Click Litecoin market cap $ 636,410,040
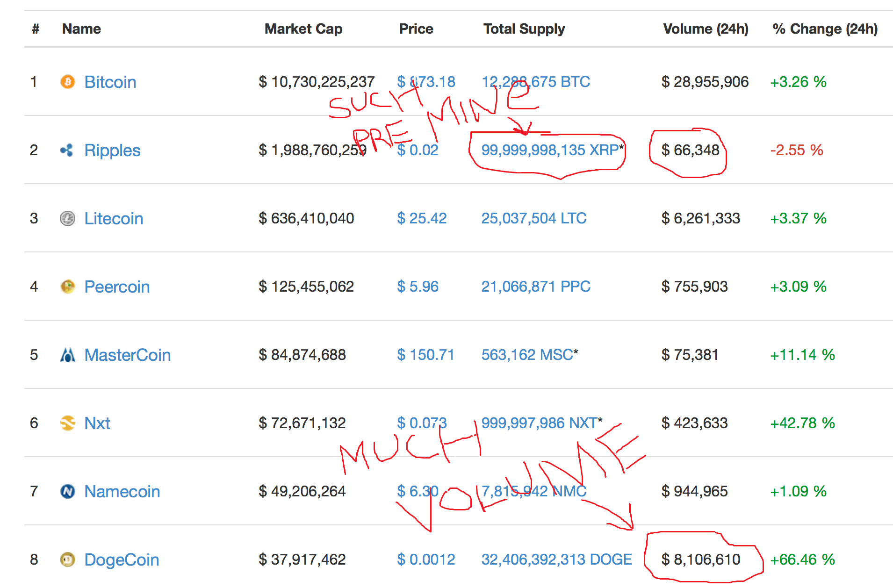 tap(306, 218)
